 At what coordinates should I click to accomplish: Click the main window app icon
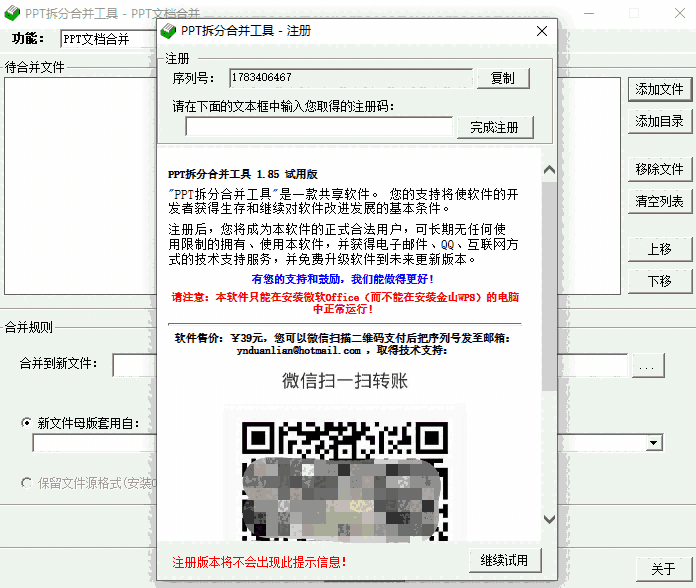12,13
